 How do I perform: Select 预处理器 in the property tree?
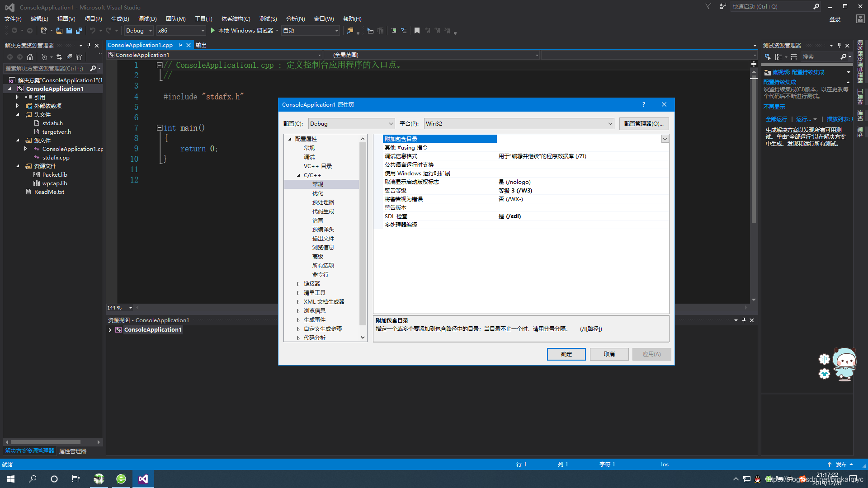323,202
